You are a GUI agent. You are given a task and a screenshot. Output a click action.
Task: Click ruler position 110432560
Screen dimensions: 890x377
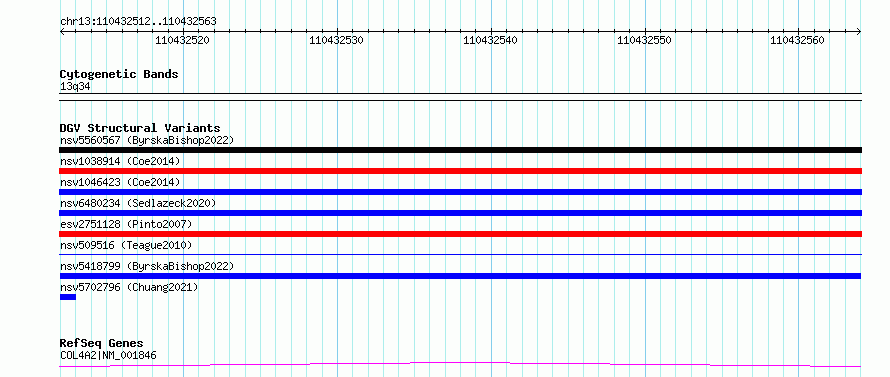797,40
